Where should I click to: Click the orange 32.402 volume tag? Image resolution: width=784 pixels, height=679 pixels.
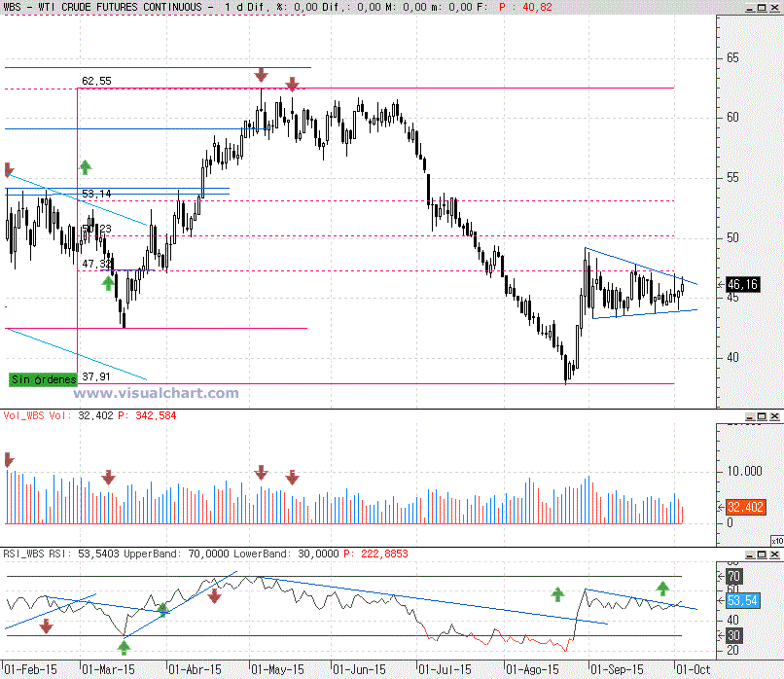coord(745,507)
